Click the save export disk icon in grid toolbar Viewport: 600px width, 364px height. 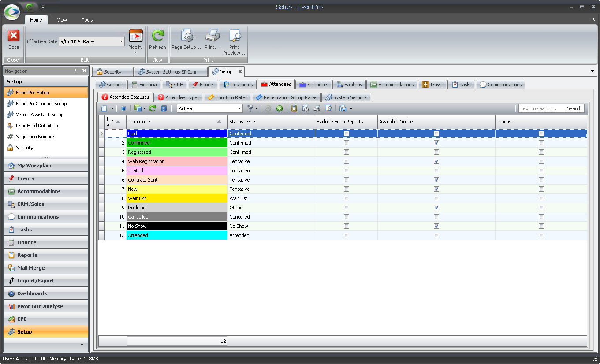(x=343, y=108)
